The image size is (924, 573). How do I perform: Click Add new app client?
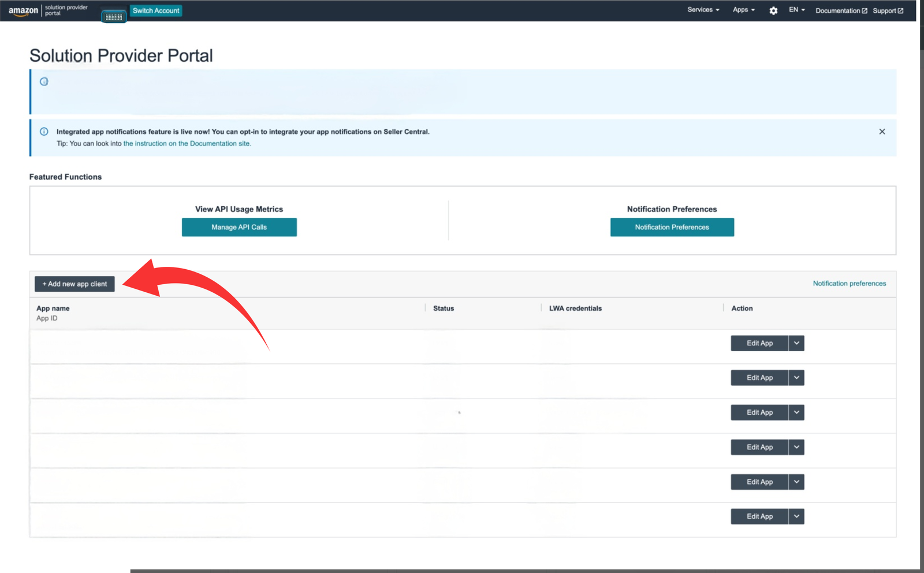[74, 284]
